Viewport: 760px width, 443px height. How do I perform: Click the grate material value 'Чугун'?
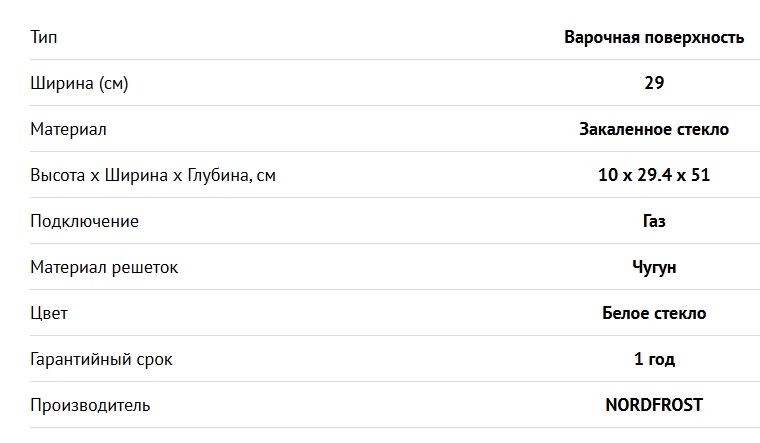[654, 267]
